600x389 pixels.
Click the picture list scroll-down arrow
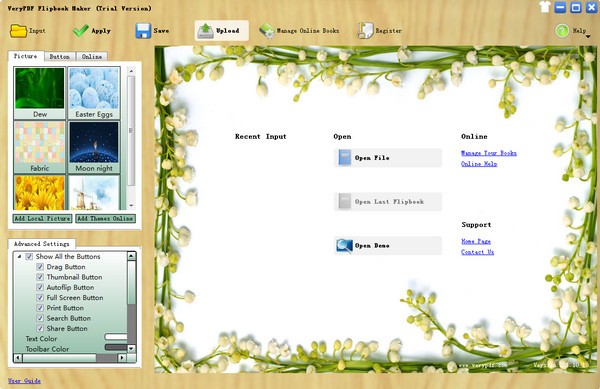coord(131,205)
